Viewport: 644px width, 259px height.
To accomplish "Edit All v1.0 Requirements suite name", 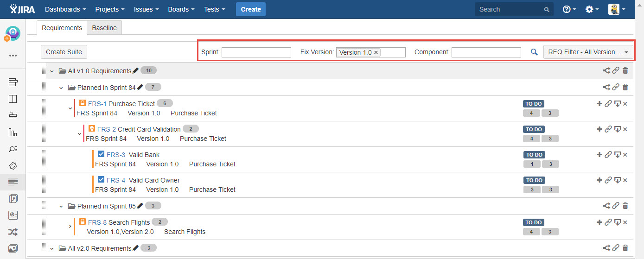I will [x=135, y=71].
